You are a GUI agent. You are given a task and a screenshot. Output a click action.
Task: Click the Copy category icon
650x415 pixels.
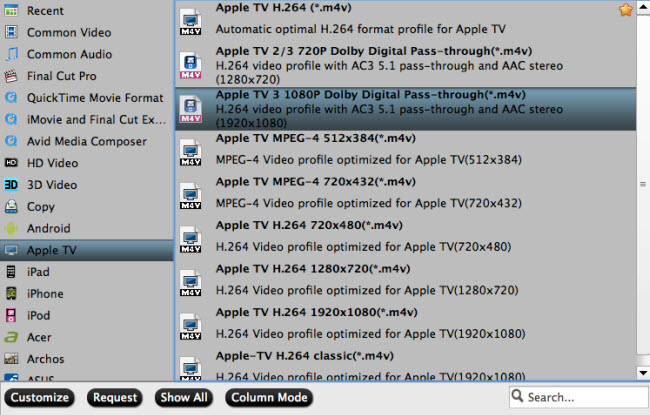11,206
